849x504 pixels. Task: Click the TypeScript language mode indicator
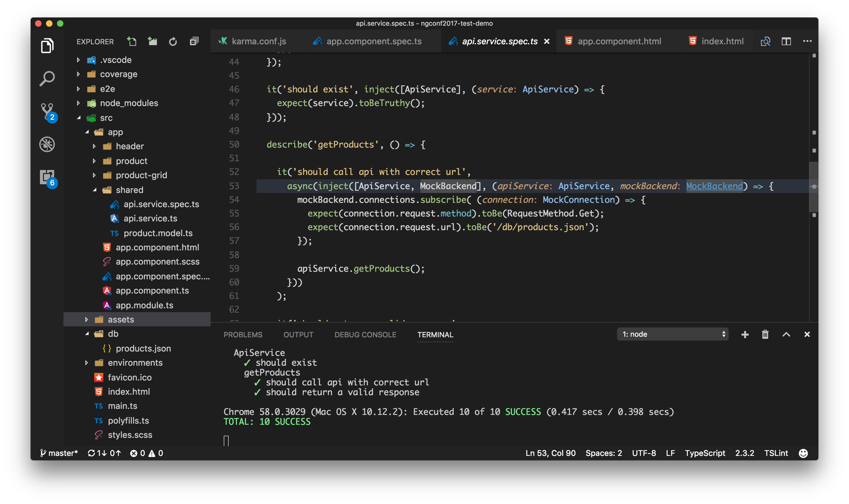(x=705, y=453)
